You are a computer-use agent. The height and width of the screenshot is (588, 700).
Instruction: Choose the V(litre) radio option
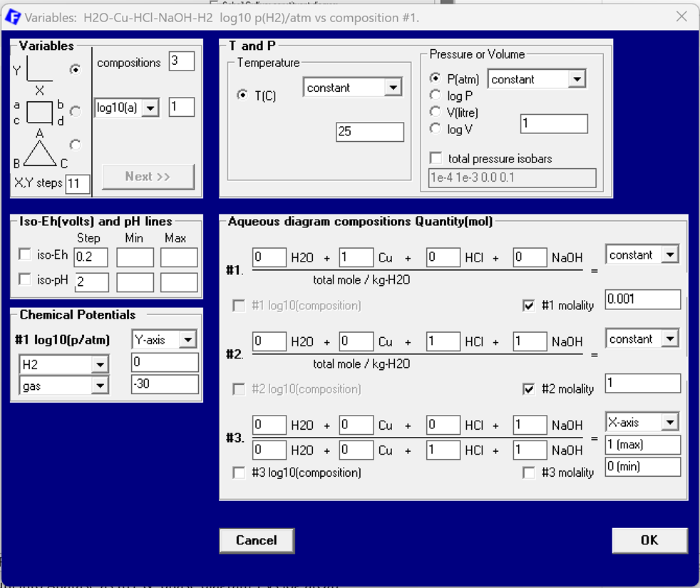point(436,112)
